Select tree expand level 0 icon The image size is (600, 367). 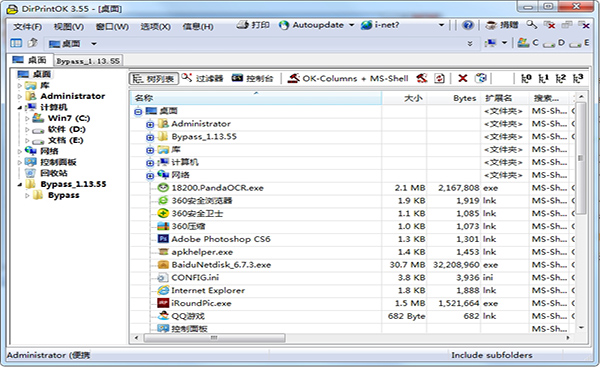(x=526, y=78)
